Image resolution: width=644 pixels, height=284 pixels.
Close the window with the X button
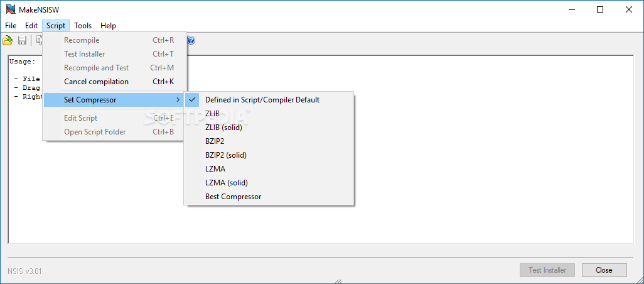(629, 9)
